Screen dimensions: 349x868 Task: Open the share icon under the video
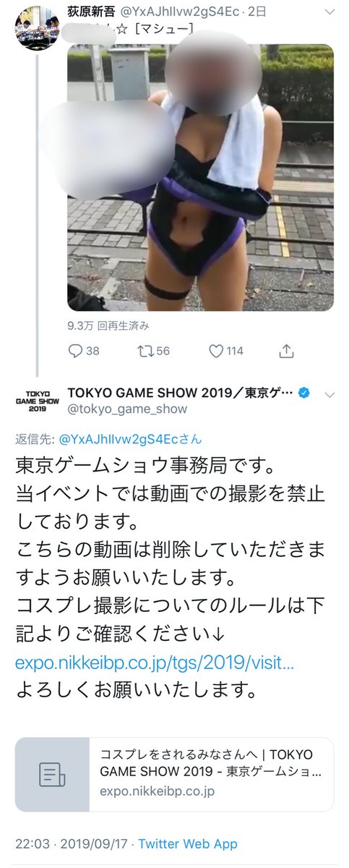[x=287, y=351]
